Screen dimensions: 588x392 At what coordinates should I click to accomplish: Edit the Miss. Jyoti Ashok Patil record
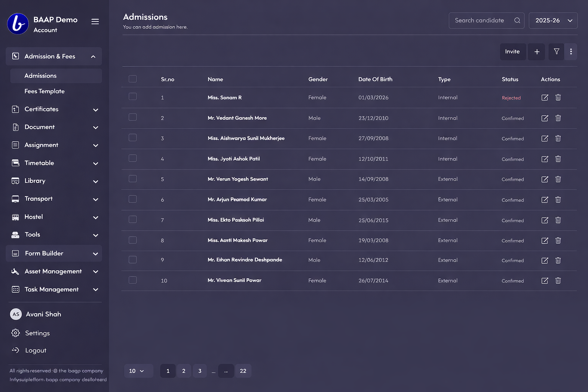(x=545, y=159)
